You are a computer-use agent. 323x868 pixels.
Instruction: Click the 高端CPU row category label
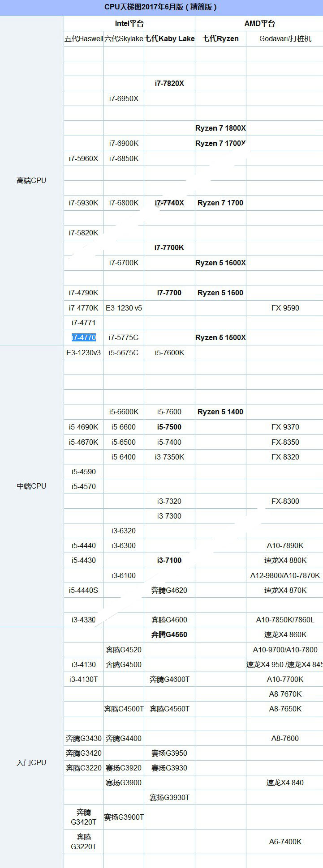(31, 180)
